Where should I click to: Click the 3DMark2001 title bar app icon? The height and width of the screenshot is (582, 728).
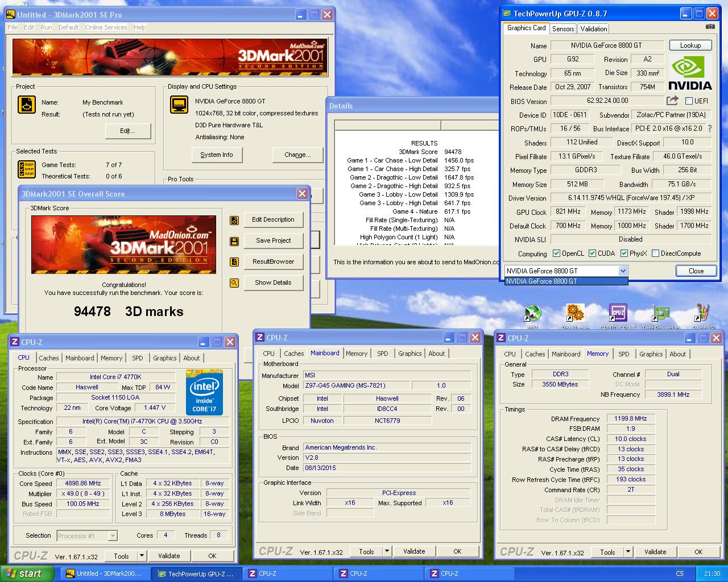(11, 15)
